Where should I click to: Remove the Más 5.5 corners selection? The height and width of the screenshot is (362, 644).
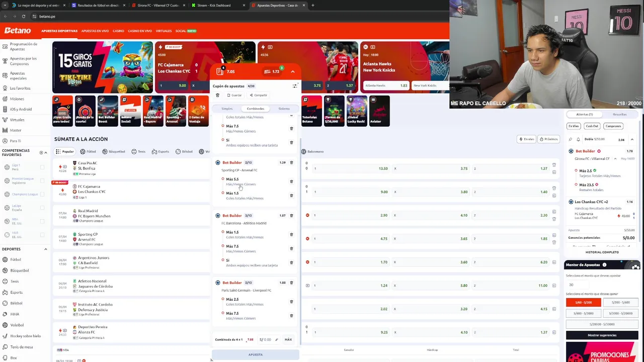291,182
